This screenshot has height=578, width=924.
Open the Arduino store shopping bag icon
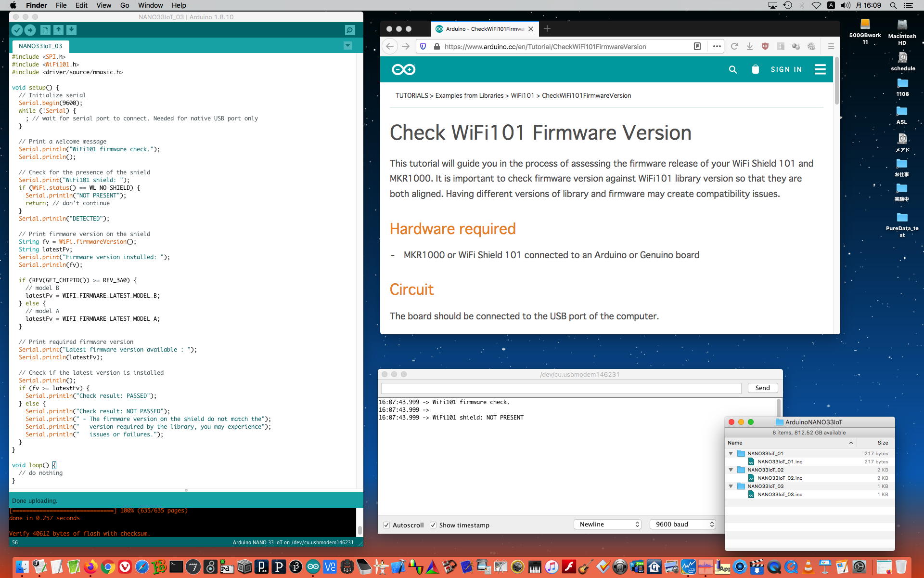click(755, 69)
